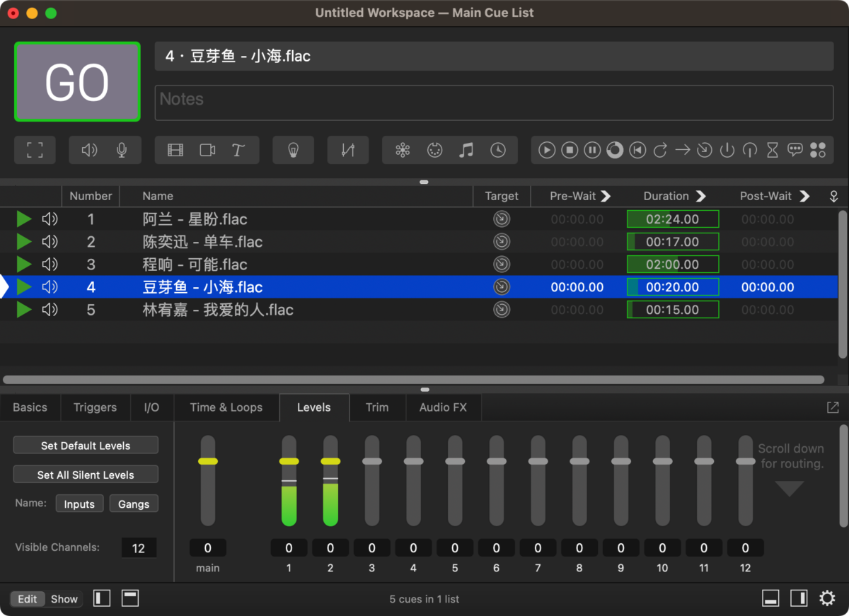The height and width of the screenshot is (616, 849).
Task: Create a Video cue with the film icon
Action: [x=175, y=150]
